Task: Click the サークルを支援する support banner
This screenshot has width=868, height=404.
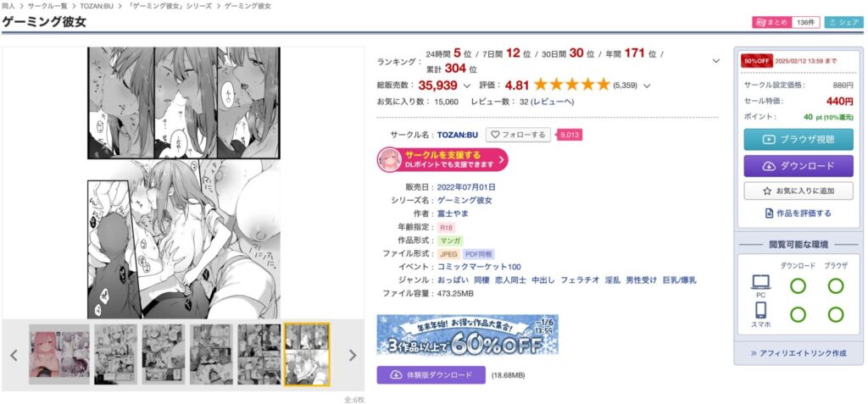Action: click(x=442, y=159)
